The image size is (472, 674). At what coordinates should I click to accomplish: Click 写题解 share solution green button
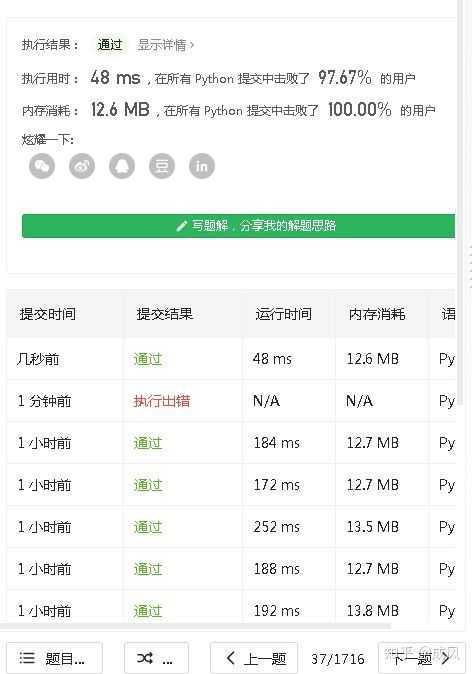[x=238, y=226]
